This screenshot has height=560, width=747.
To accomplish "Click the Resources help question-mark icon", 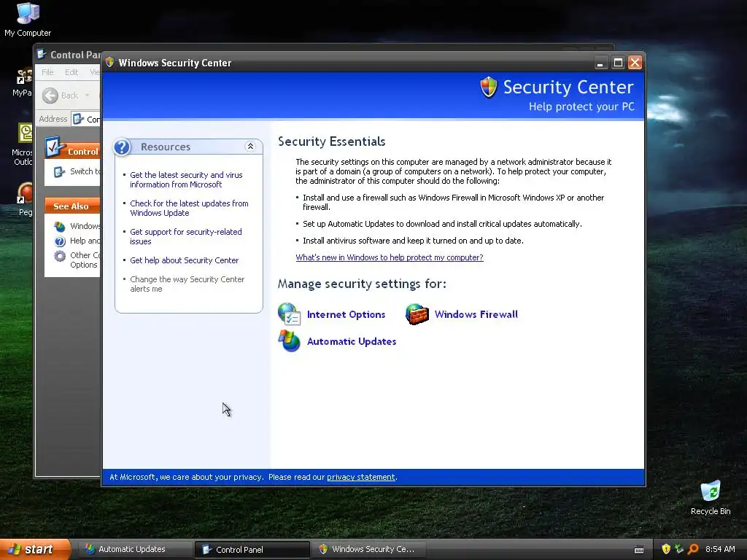I will [x=122, y=147].
